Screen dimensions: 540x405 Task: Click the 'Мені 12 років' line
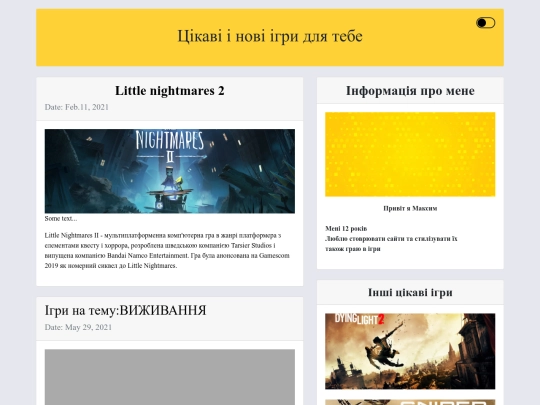(346, 228)
